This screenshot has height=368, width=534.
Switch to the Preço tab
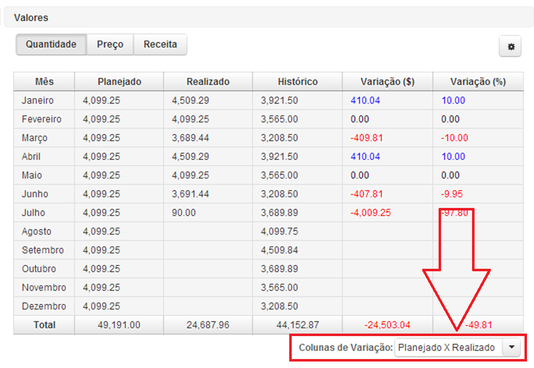[110, 44]
